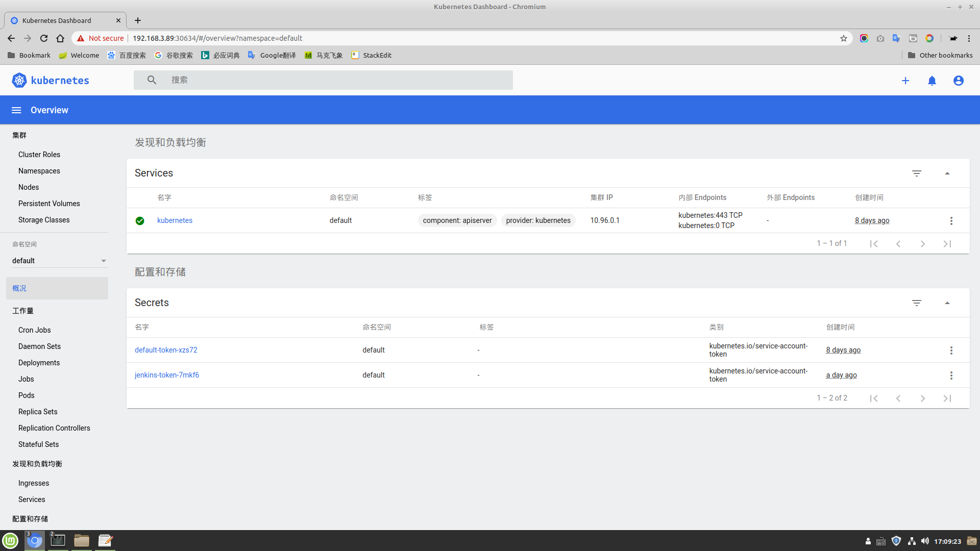Image resolution: width=980 pixels, height=551 pixels.
Task: Open the hamburger navigation menu
Action: coord(16,110)
